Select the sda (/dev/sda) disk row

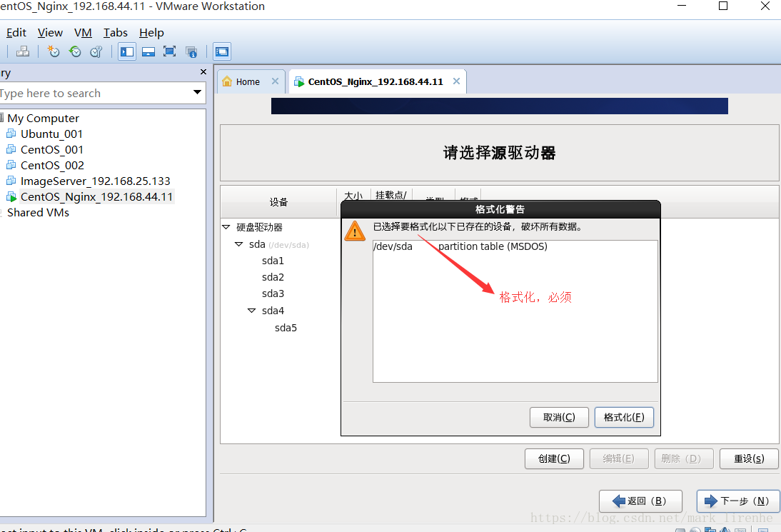coord(279,245)
